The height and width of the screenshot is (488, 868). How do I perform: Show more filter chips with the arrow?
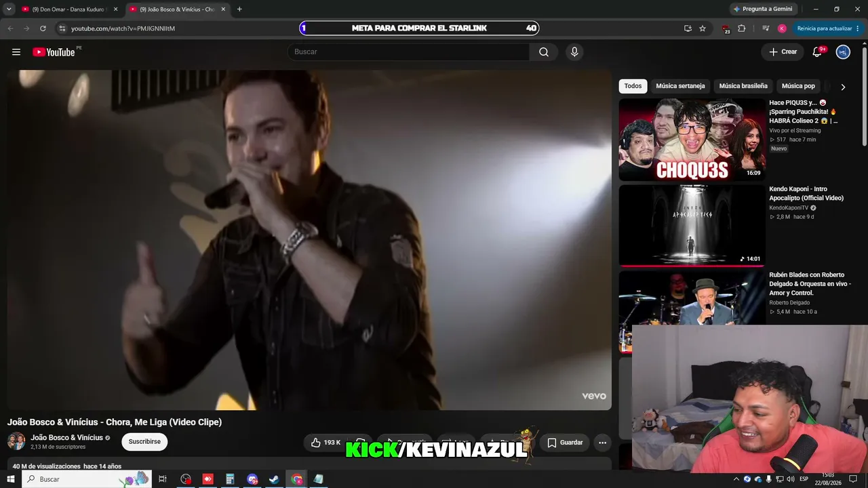(x=843, y=87)
